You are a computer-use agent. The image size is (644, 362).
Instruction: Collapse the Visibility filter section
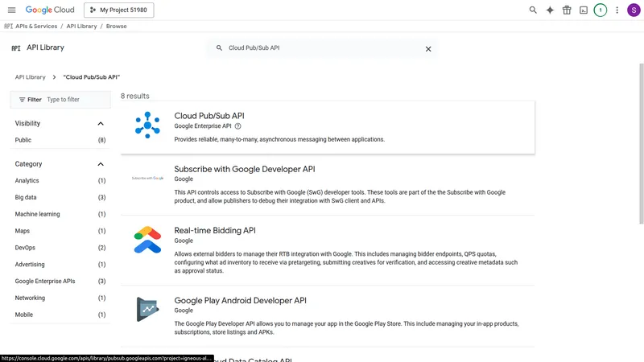(x=101, y=124)
